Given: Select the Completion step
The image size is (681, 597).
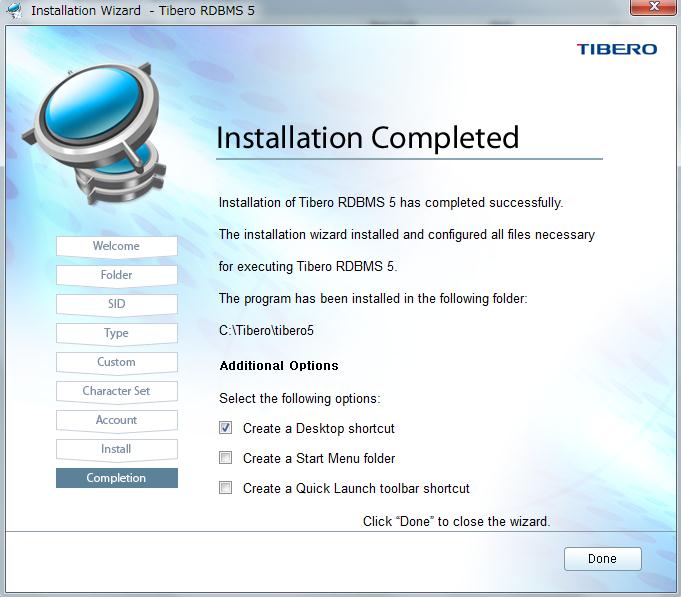Looking at the screenshot, I should pyautogui.click(x=116, y=478).
